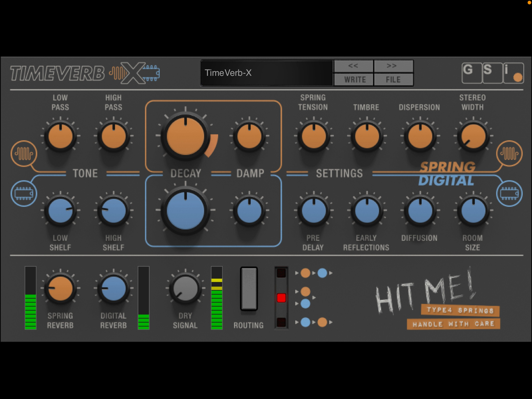Screen dimensions: 532x399
Task: Click the Digital Reverb level knob
Action: click(x=114, y=288)
